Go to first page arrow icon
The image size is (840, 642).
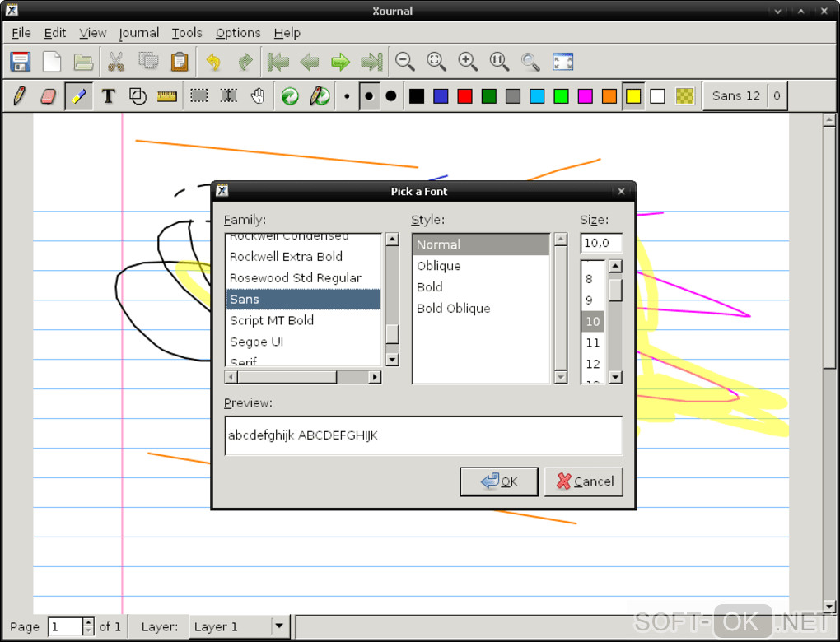pos(278,62)
